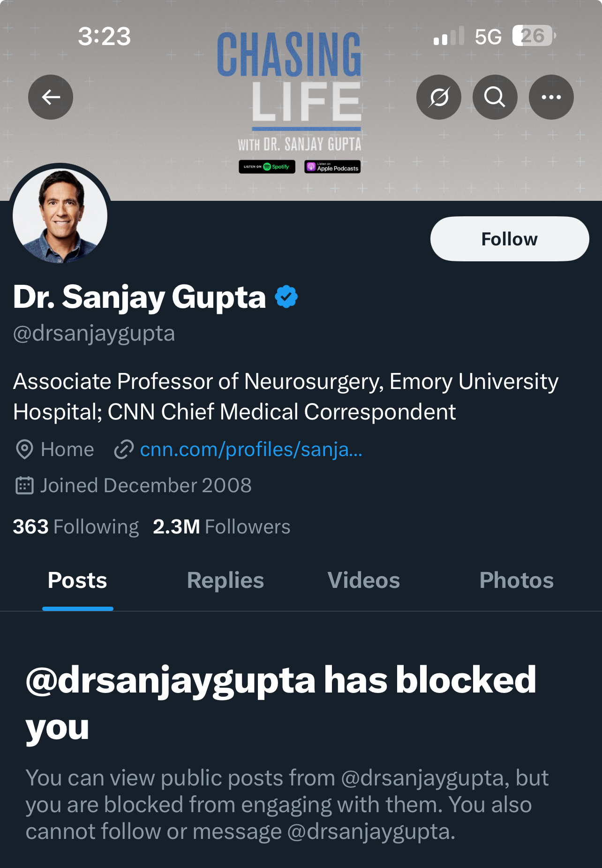Tap the Spotify listen badge
Viewport: 602px width, 868px height.
point(267,167)
